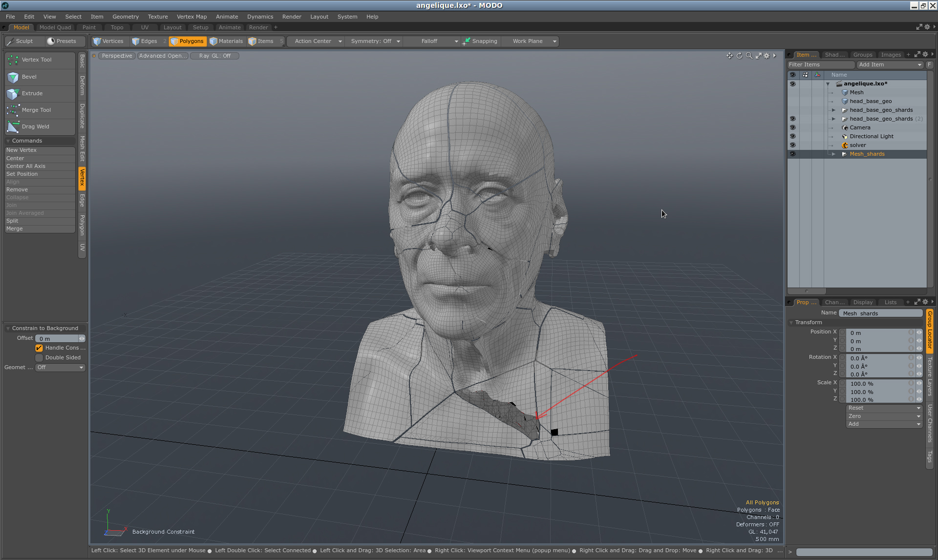Click viewport rotate icon

pos(739,56)
